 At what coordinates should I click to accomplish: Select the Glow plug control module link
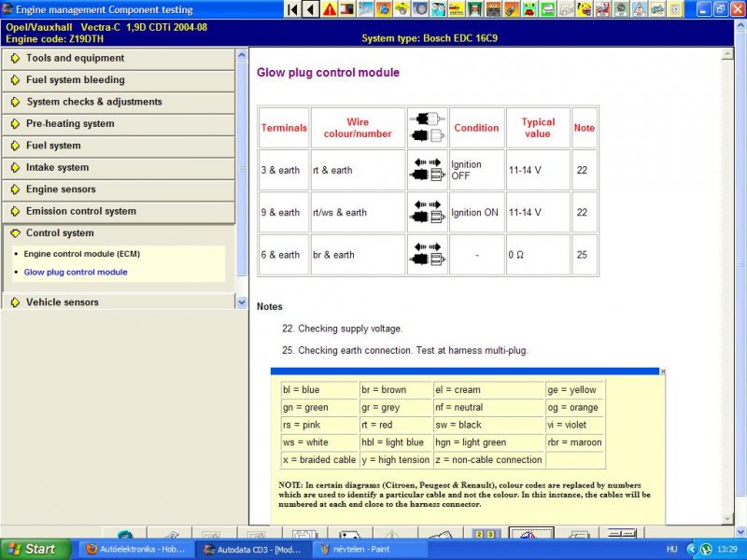tap(76, 273)
